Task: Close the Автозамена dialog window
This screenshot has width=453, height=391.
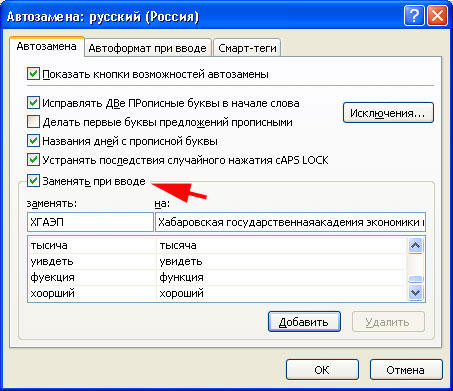Action: (x=437, y=16)
